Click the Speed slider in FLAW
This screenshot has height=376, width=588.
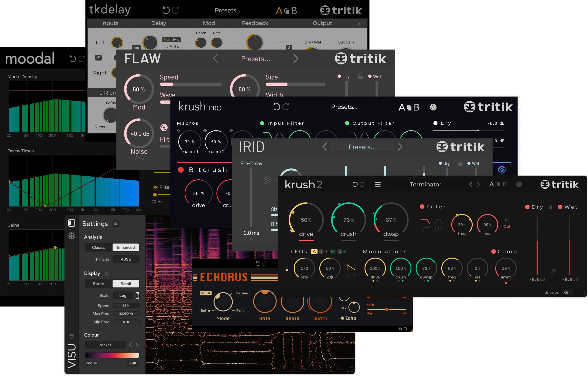pos(191,84)
